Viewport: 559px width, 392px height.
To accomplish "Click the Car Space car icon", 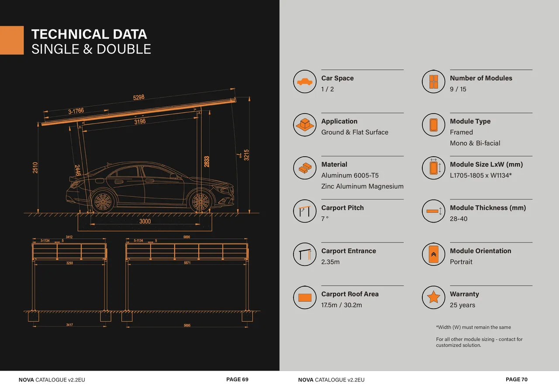I will 304,82.
